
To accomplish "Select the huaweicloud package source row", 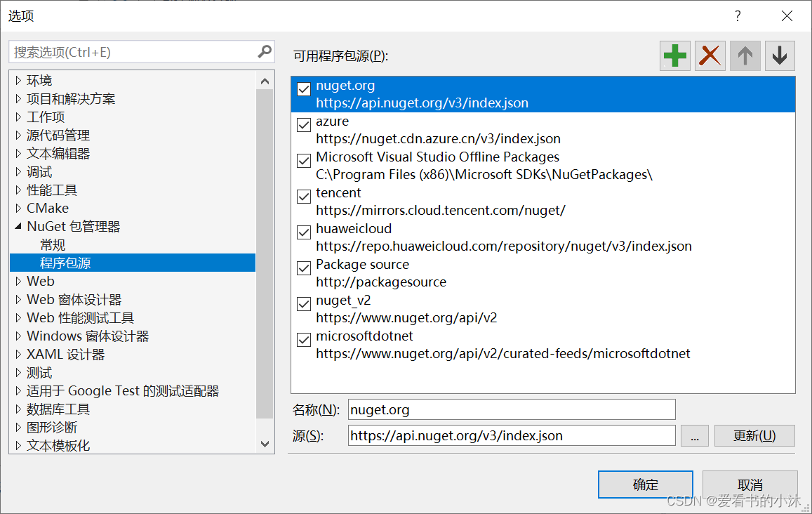I will pos(543,237).
